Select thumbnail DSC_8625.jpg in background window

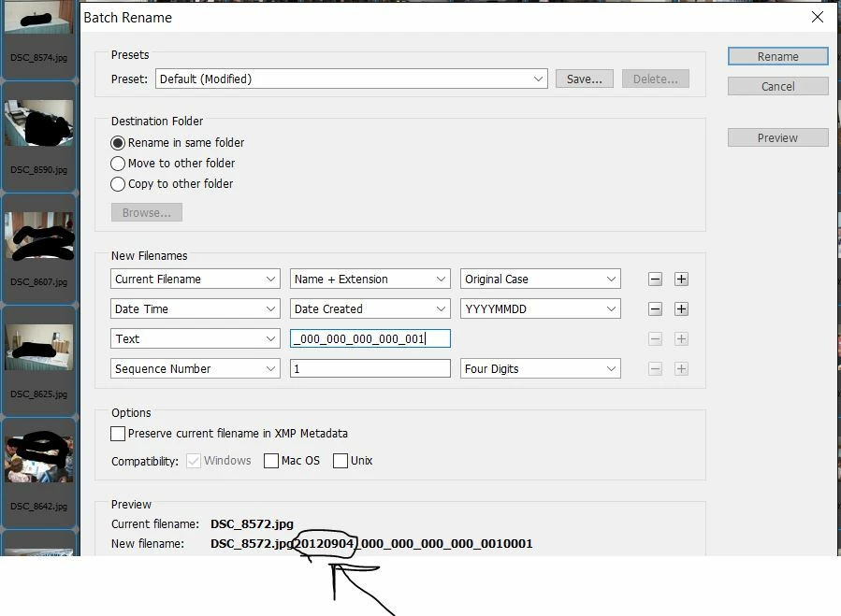click(x=38, y=361)
